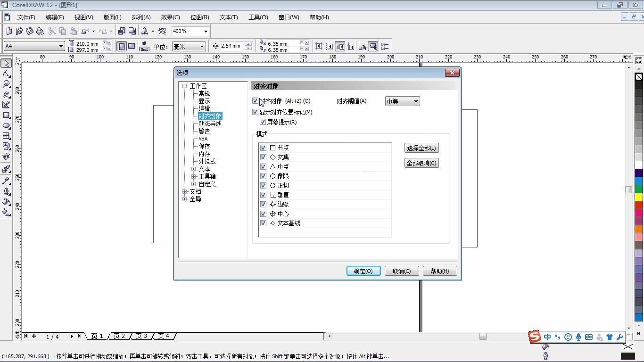Click 帮助(H) button
Image resolution: width=644 pixels, height=362 pixels.
pos(440,271)
